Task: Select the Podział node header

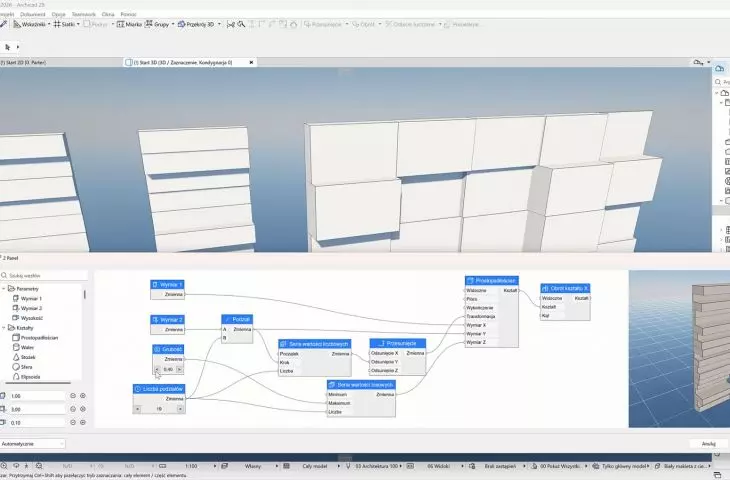Action: [x=237, y=319]
